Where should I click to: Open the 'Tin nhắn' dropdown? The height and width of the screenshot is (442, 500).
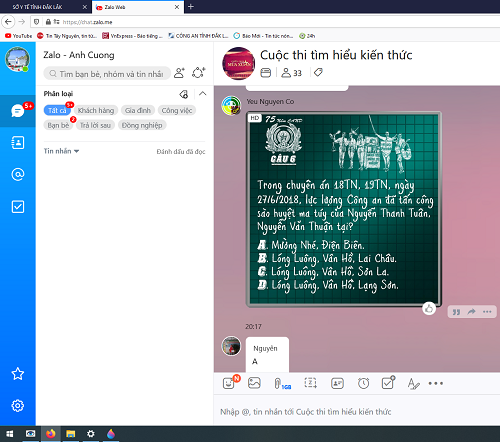click(x=61, y=151)
